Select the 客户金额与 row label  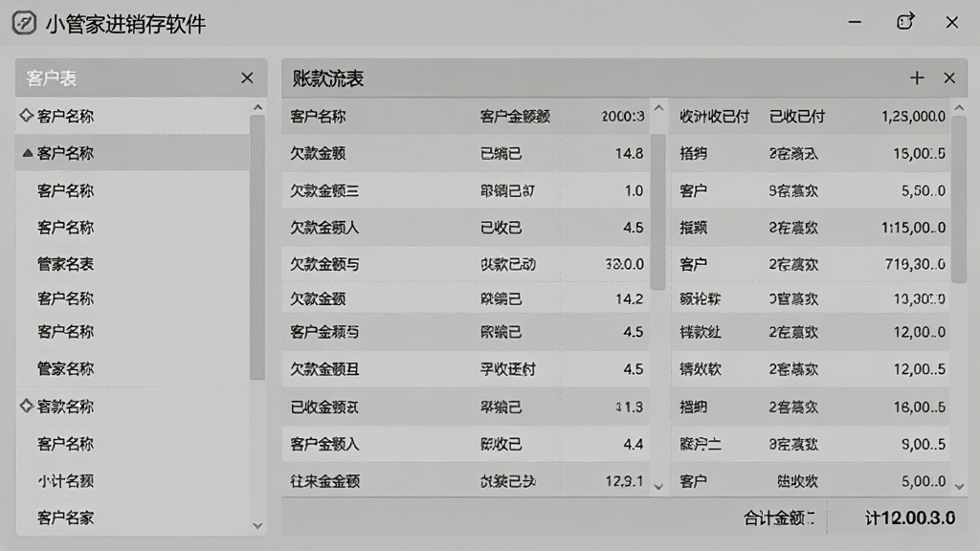[x=324, y=332]
